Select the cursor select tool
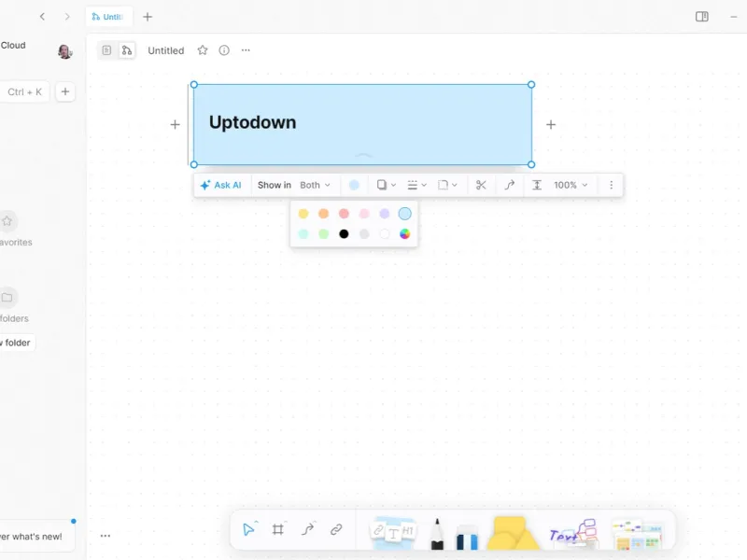This screenshot has width=747, height=560. [x=248, y=529]
